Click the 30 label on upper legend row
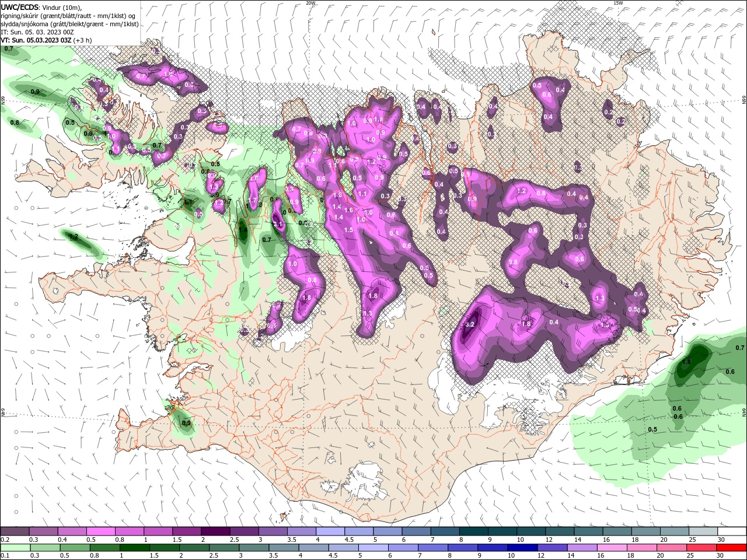Screen dimensions: 747x560 (721, 540)
